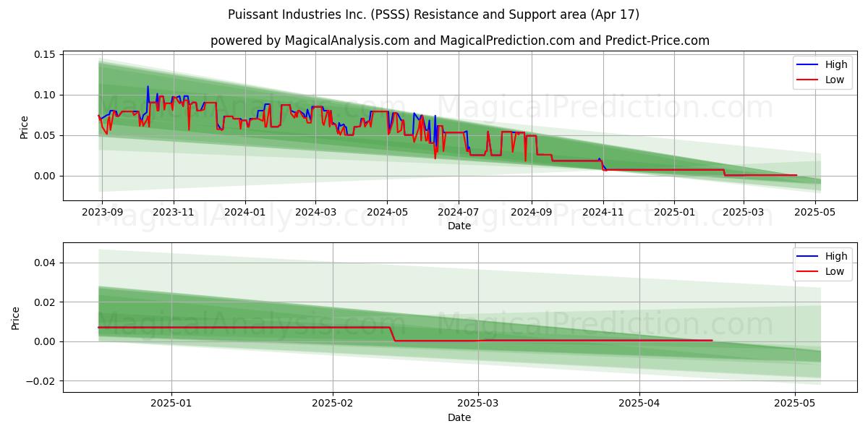
Task: Click the '2024-07' x-axis label on the top chart
Action: point(458,212)
